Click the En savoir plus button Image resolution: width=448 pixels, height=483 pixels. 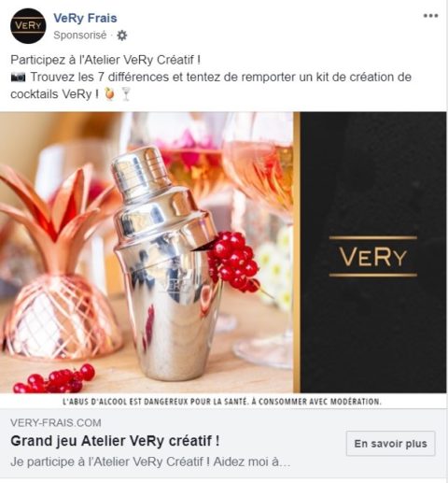[x=390, y=444]
